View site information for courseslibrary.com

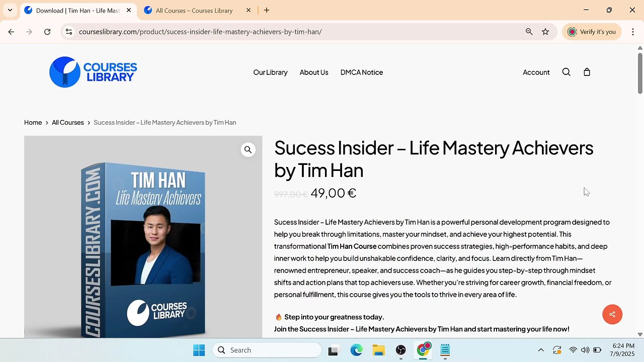click(x=69, y=32)
